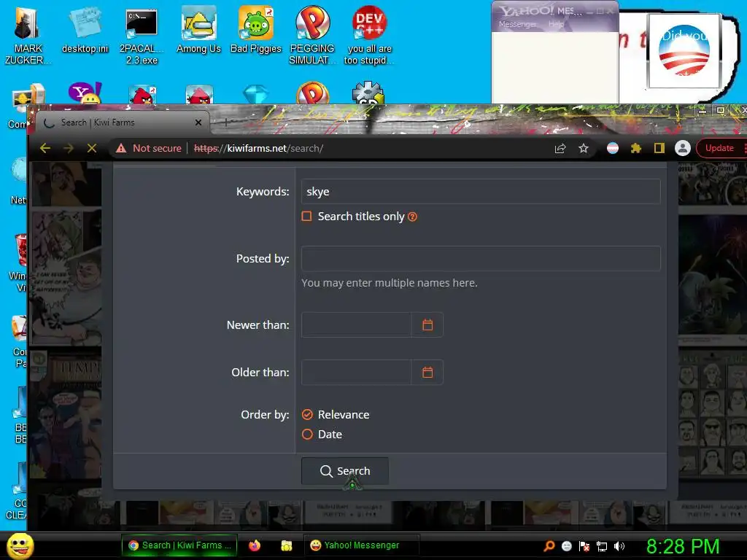Select the Yahoo Messenger desktop icon

click(x=85, y=93)
